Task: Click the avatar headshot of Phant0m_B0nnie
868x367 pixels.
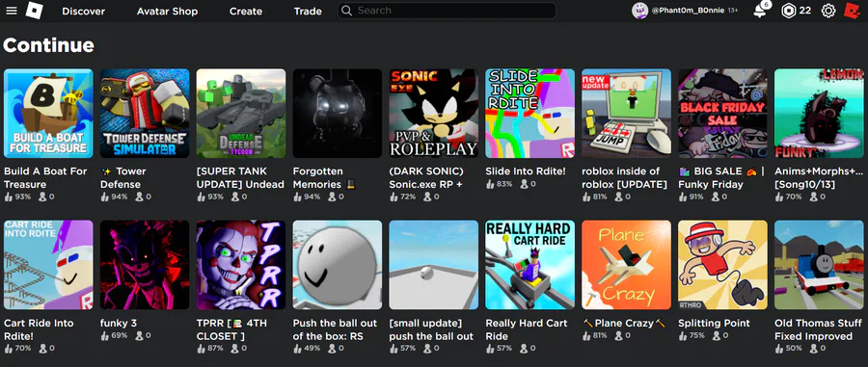Action: pyautogui.click(x=640, y=11)
